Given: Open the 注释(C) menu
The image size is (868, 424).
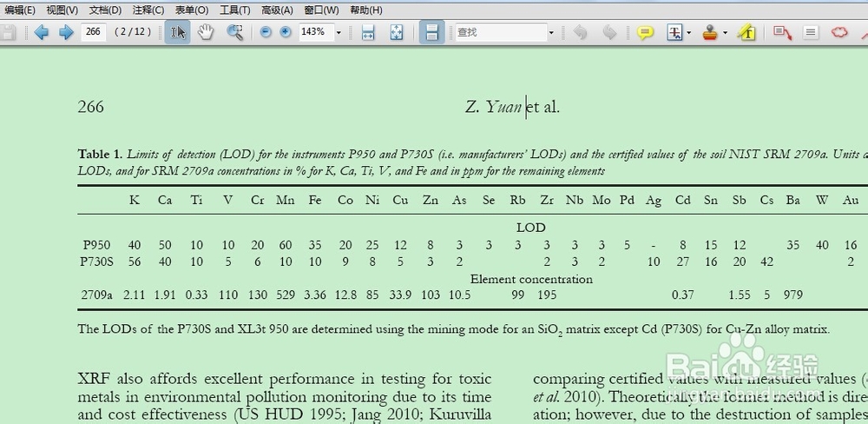Looking at the screenshot, I should click(148, 10).
